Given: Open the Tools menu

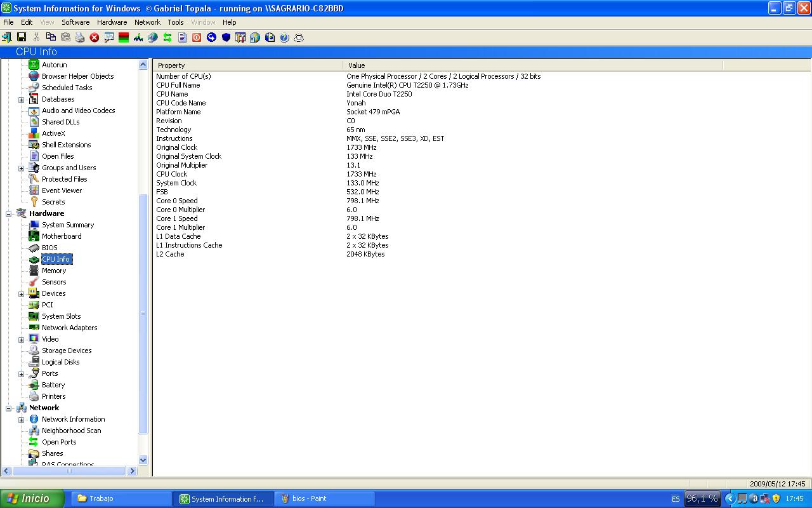Looking at the screenshot, I should pos(176,22).
